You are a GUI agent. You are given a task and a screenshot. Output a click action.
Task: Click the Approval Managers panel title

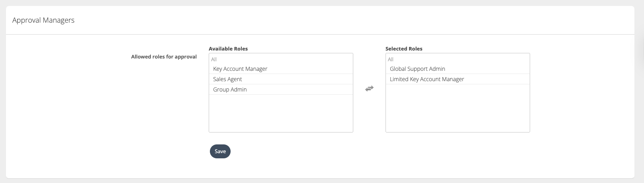tap(43, 20)
